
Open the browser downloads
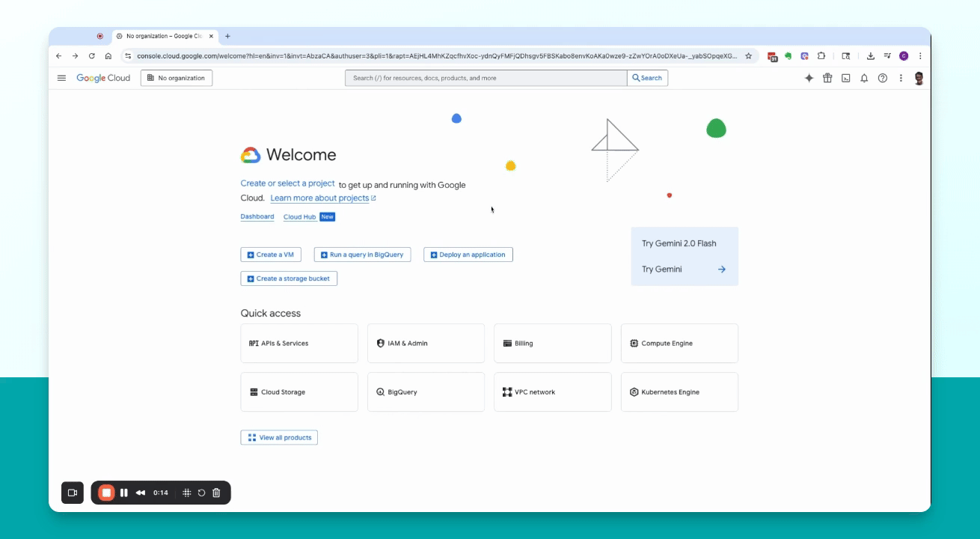pos(871,56)
